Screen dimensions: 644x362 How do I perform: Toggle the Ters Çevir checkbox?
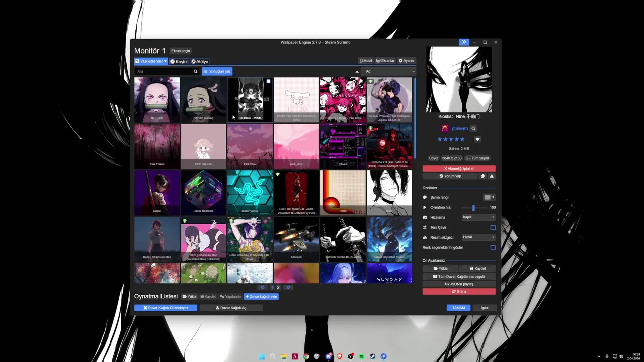(x=493, y=227)
